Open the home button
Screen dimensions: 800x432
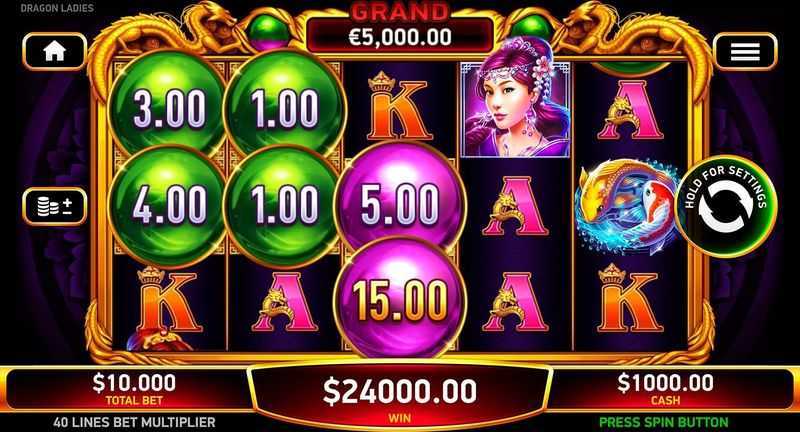tap(55, 51)
